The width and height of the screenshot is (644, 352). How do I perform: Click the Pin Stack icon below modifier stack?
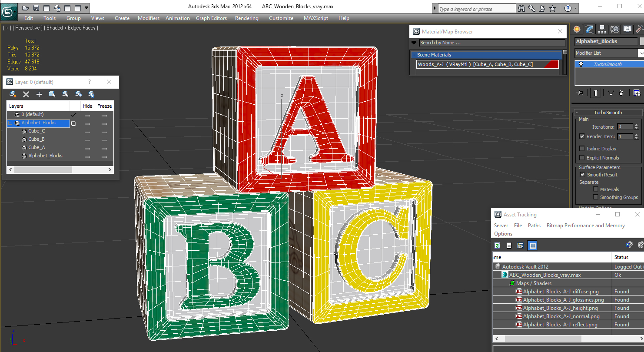pos(580,93)
